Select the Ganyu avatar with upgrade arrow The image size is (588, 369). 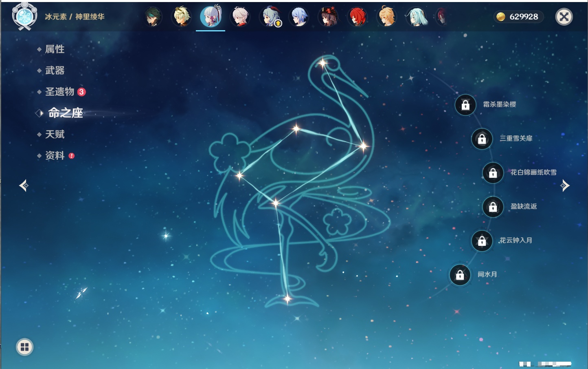pyautogui.click(x=270, y=17)
